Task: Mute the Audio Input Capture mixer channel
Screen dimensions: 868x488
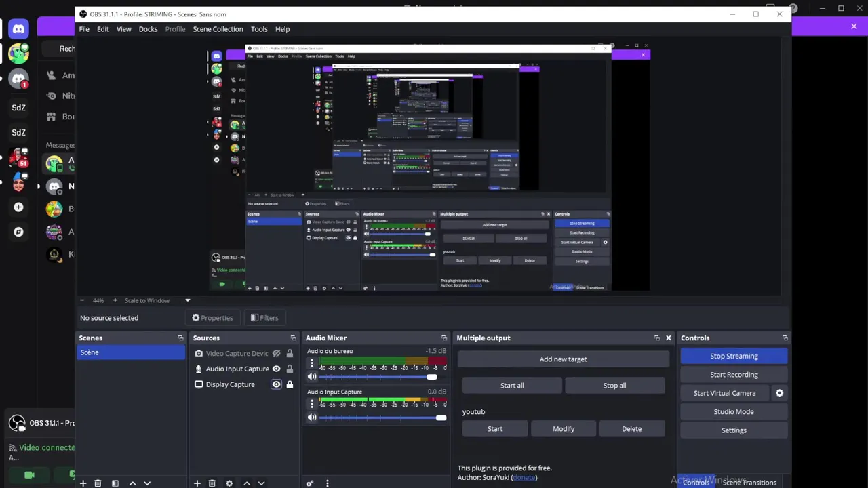Action: point(312,418)
